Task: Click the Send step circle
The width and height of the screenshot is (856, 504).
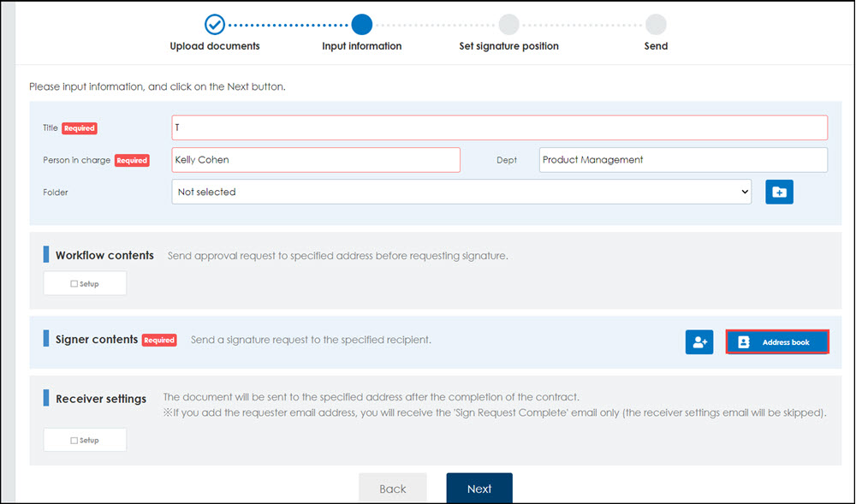Action: 656,25
